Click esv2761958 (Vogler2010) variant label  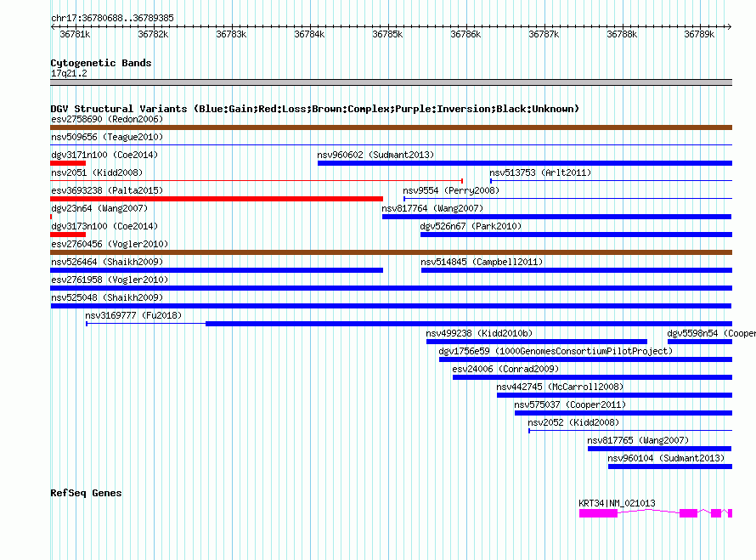[110, 280]
